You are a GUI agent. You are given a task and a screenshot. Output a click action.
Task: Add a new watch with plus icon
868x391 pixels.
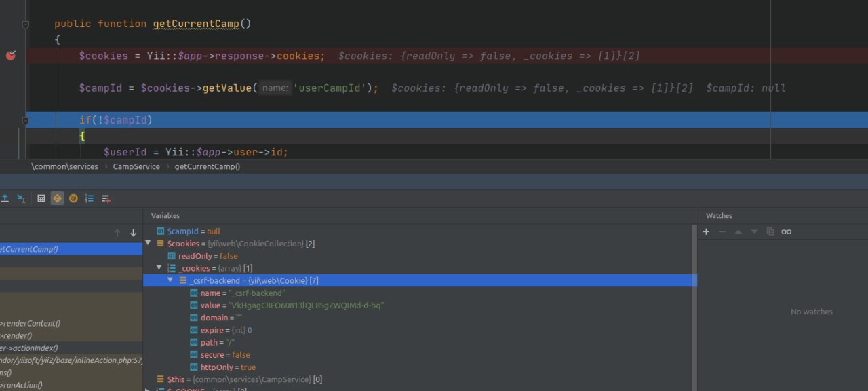[x=706, y=231]
